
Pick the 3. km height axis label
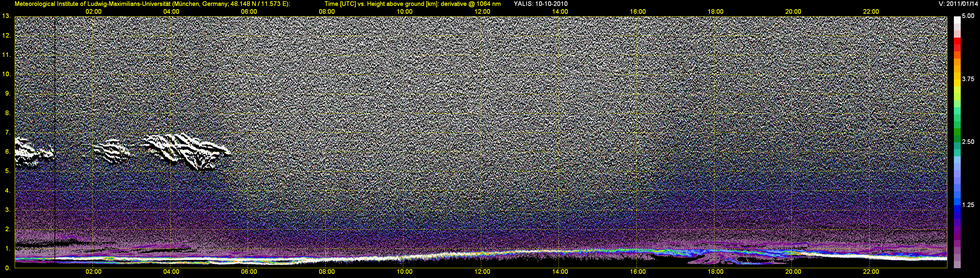pyautogui.click(x=8, y=210)
